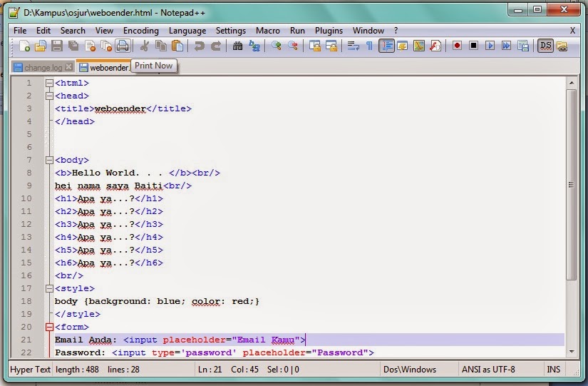Click the word weboender in the title tag
This screenshot has width=588, height=386.
click(120, 109)
